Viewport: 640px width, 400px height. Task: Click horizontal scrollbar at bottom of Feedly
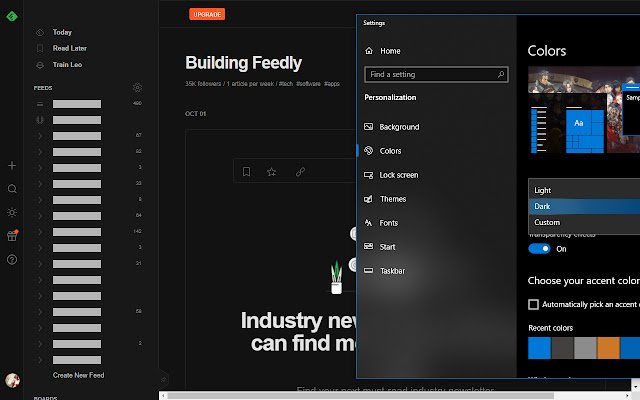coord(360,396)
